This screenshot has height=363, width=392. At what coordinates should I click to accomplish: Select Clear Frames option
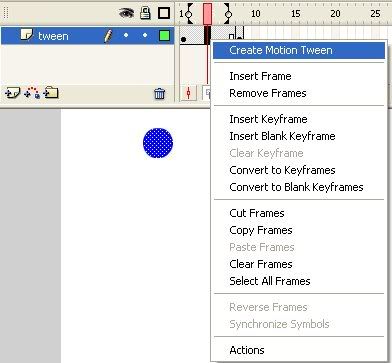click(x=261, y=264)
